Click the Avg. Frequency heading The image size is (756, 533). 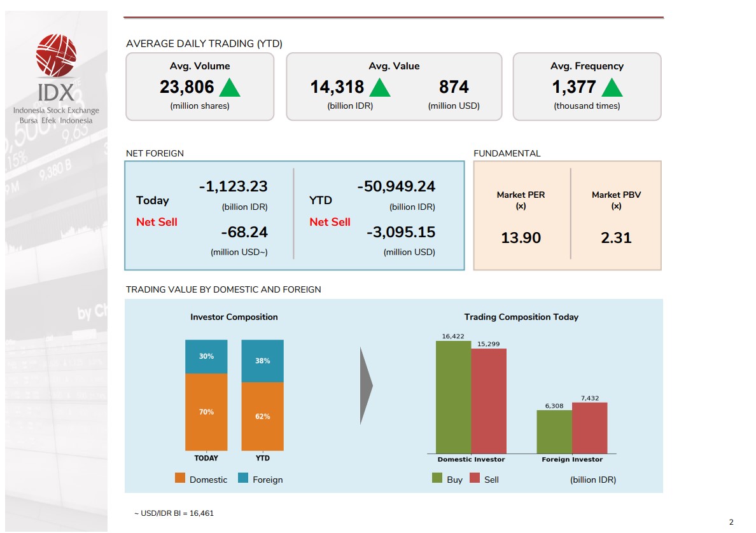587,66
